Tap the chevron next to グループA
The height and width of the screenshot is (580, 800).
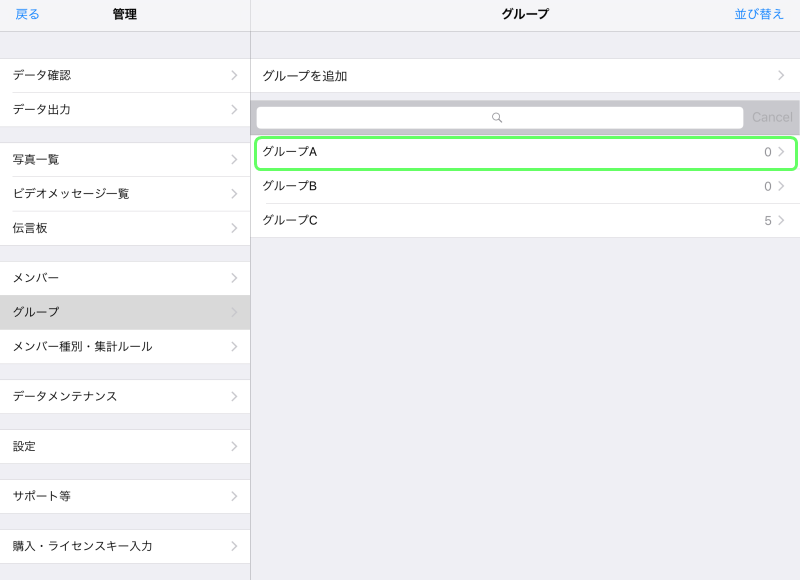[x=781, y=152]
